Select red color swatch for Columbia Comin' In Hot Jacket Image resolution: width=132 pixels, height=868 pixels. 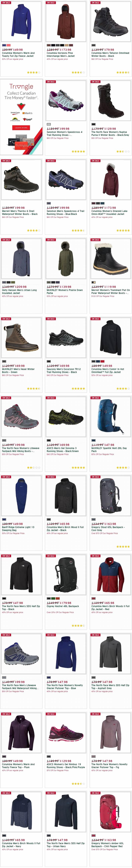[x=102, y=361]
